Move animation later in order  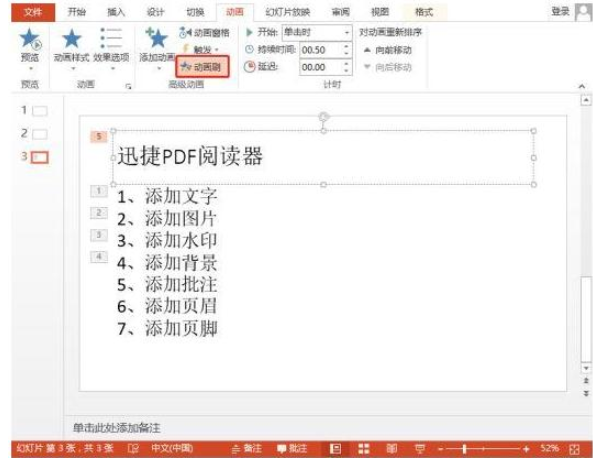coord(388,67)
